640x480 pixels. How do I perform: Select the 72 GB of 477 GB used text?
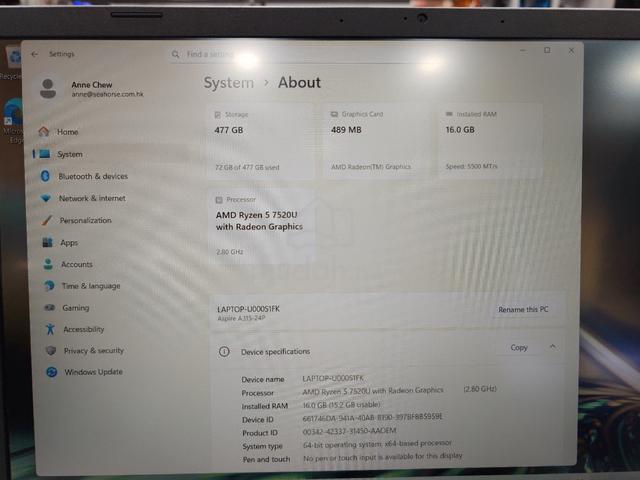(247, 167)
